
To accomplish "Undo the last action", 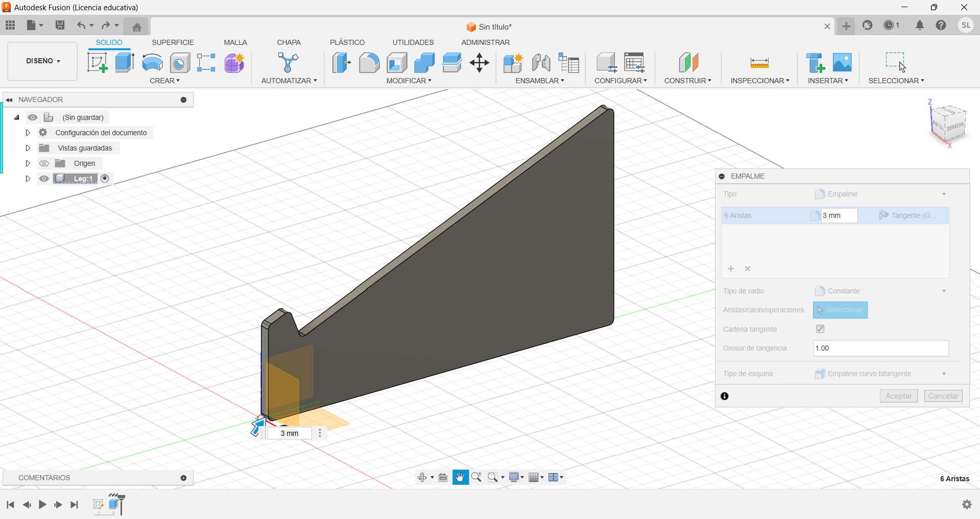I will [81, 25].
